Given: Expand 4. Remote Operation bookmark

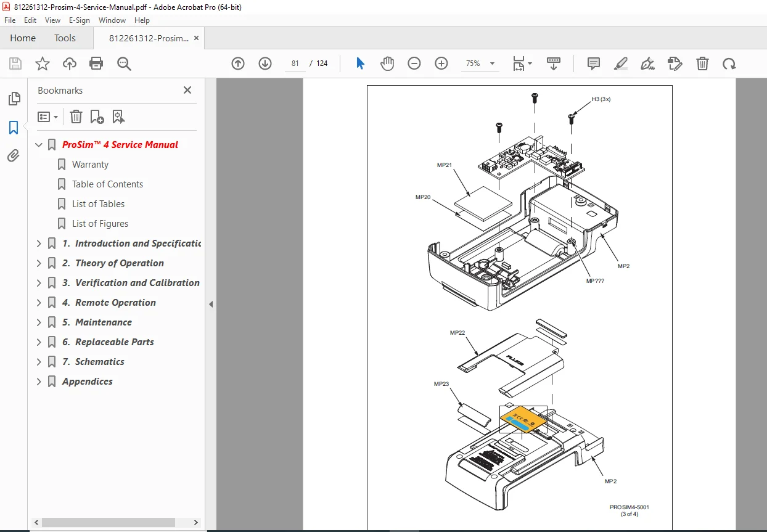Looking at the screenshot, I should point(39,303).
